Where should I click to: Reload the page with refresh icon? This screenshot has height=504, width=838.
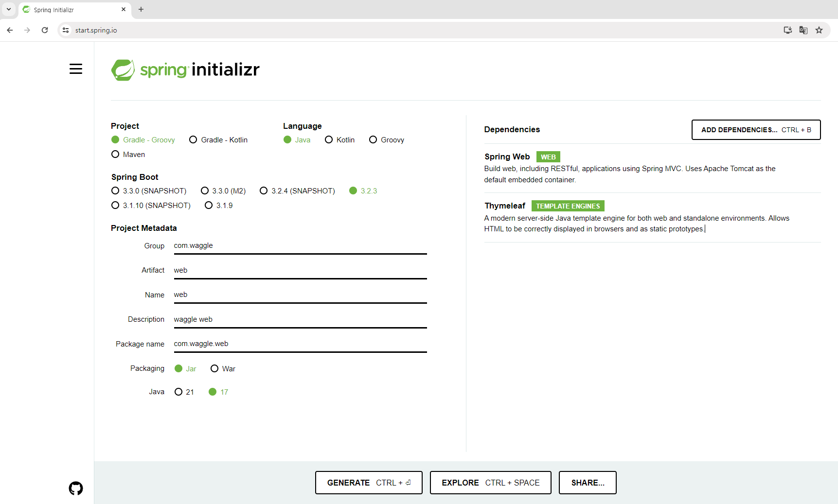pos(45,30)
